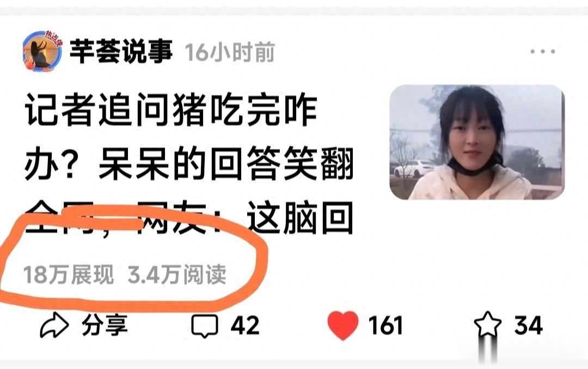
Task: Open post headline 记者追问猪吃完咋
Action: (x=171, y=111)
